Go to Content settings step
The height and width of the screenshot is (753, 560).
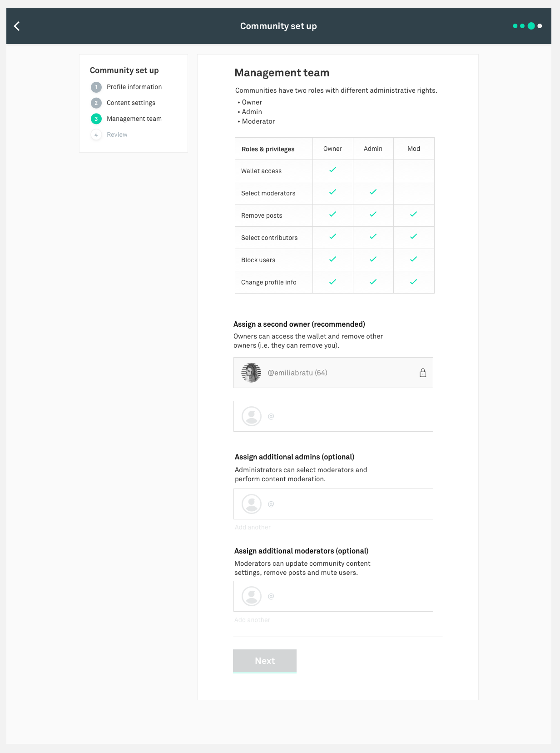click(131, 103)
